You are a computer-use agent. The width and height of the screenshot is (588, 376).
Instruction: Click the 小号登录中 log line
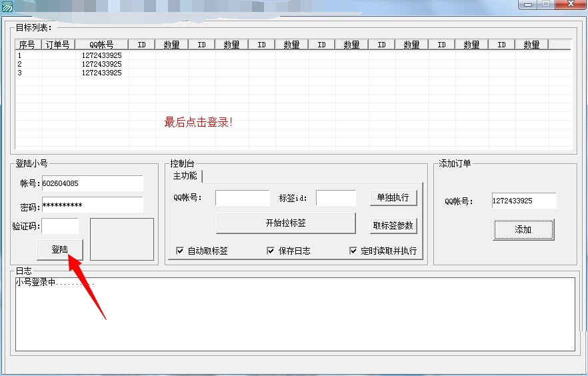tap(55, 283)
